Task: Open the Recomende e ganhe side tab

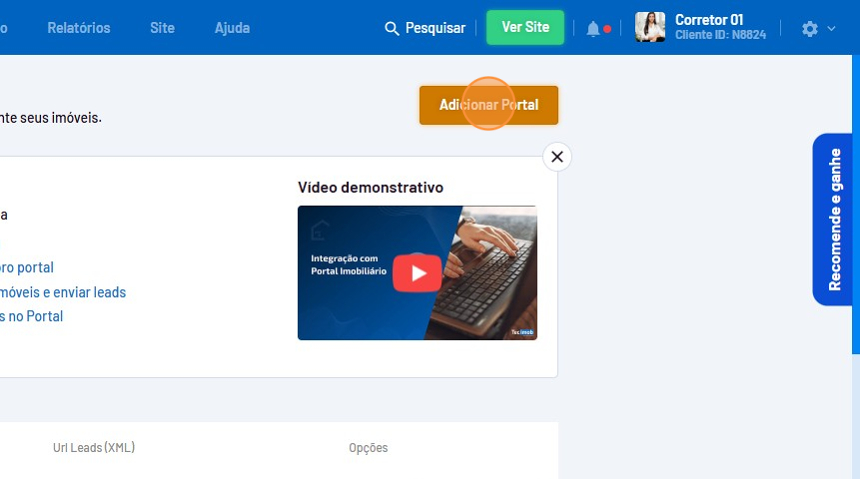Action: 834,219
